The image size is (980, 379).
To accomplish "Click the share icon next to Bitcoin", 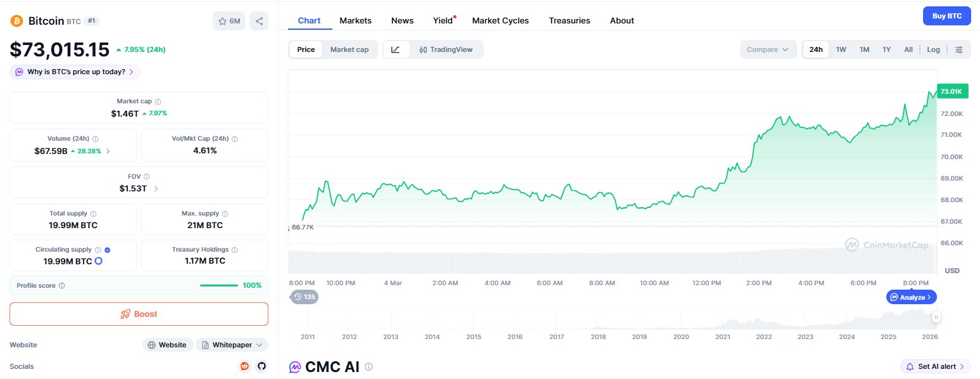I will point(259,21).
